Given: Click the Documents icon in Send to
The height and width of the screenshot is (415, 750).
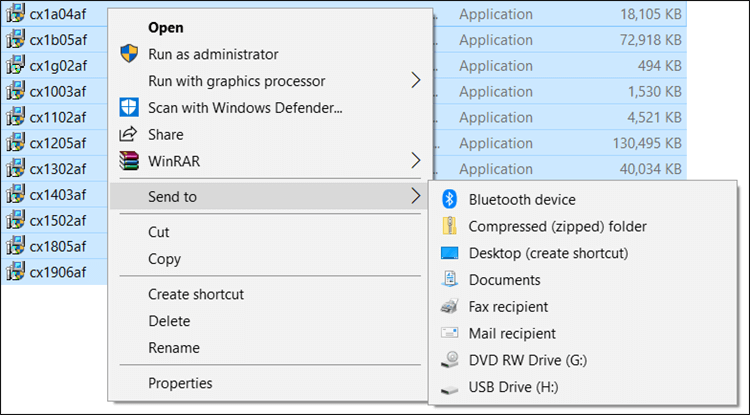Looking at the screenshot, I should [449, 280].
